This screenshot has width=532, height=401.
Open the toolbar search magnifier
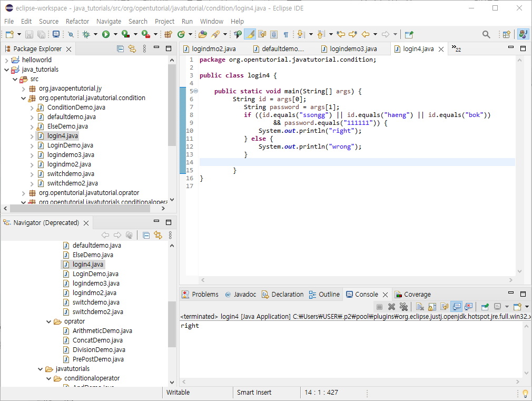coord(486,34)
